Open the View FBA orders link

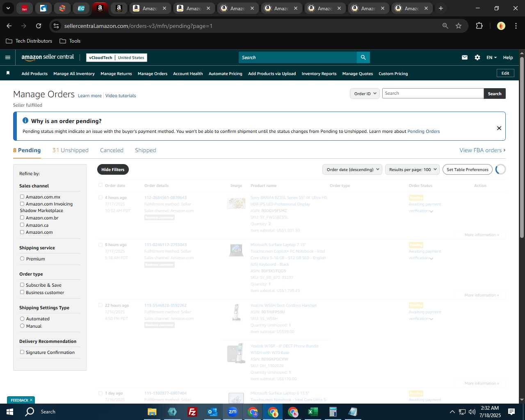point(482,150)
